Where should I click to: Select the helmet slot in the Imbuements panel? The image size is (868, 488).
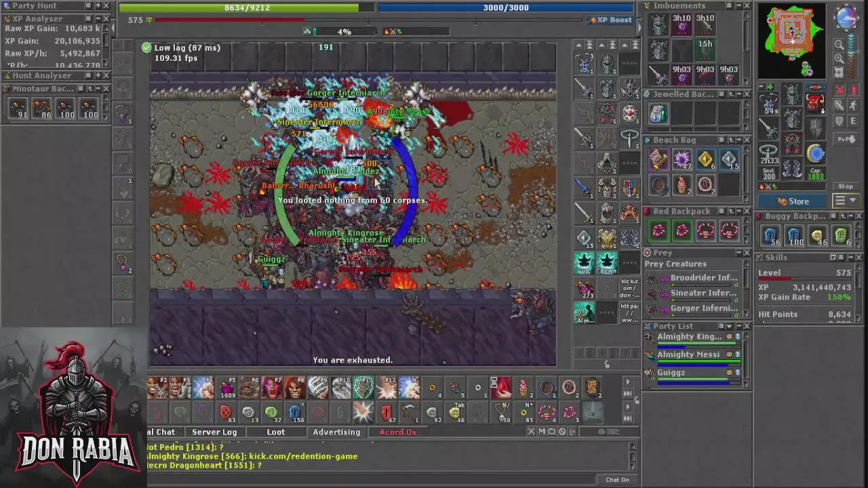[x=658, y=25]
